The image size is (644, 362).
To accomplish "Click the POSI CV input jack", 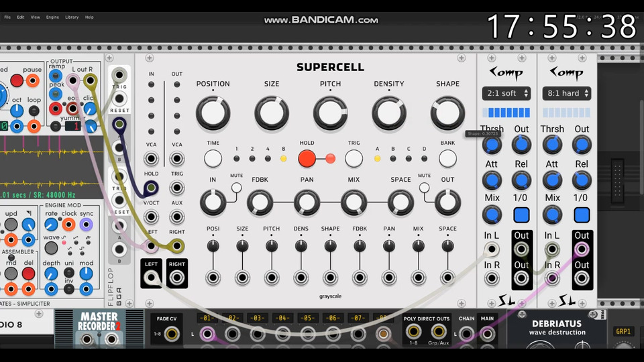I will [213, 278].
